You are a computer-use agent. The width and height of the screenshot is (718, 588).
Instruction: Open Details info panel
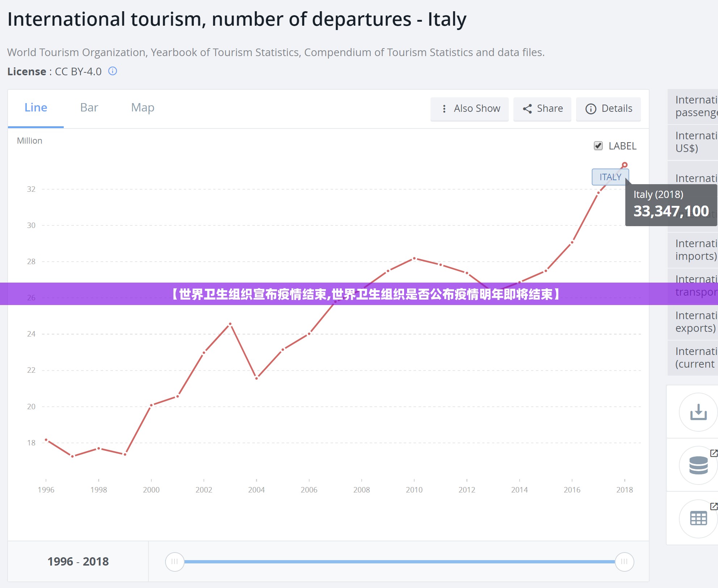608,109
